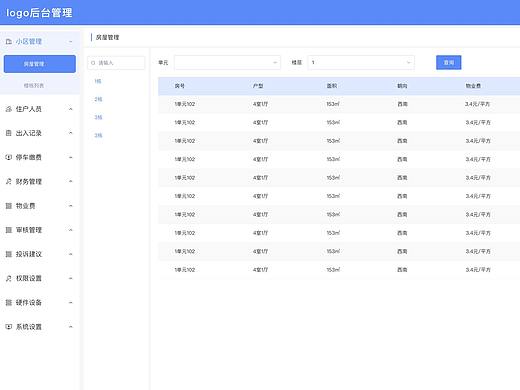Screen dimensions: 520x390
Task: Open the 投诉建议 menu label
Action: click(x=29, y=254)
